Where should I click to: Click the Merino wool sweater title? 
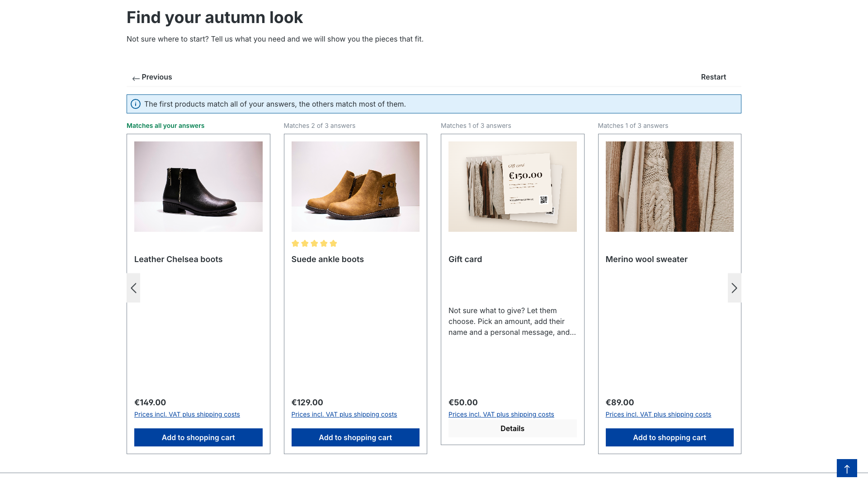pyautogui.click(x=646, y=259)
